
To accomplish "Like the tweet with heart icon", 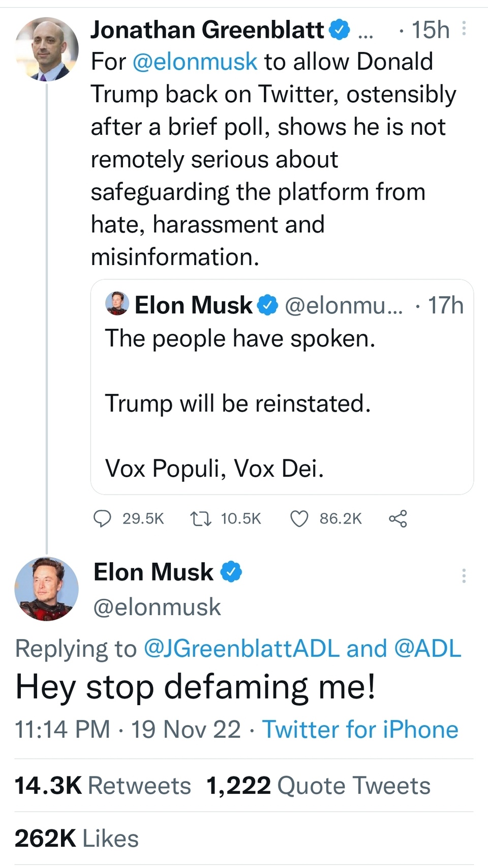I will [x=299, y=518].
